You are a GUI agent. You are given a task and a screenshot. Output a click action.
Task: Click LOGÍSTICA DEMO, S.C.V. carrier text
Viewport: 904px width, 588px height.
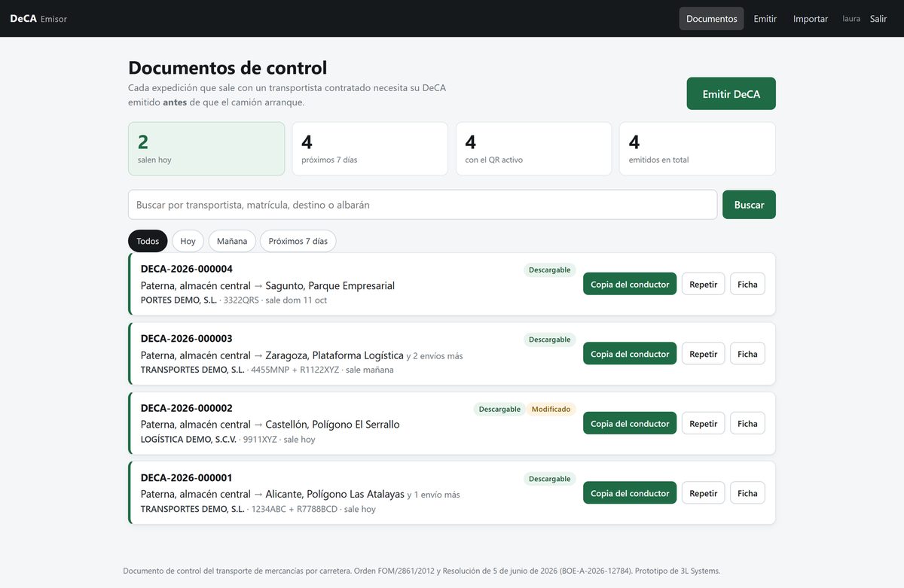click(188, 440)
